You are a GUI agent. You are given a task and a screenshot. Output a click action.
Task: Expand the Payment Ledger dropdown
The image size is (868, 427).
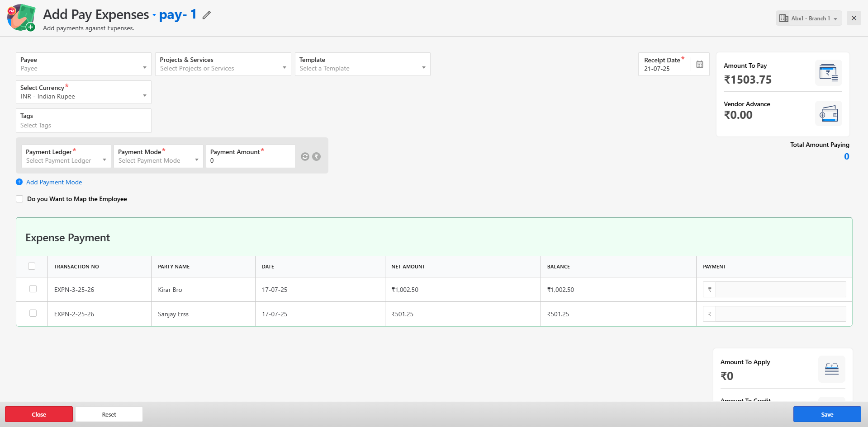66,156
